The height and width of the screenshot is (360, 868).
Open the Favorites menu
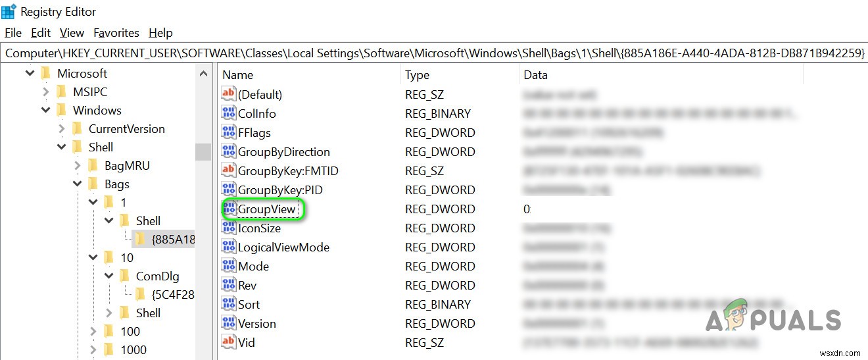(x=116, y=32)
